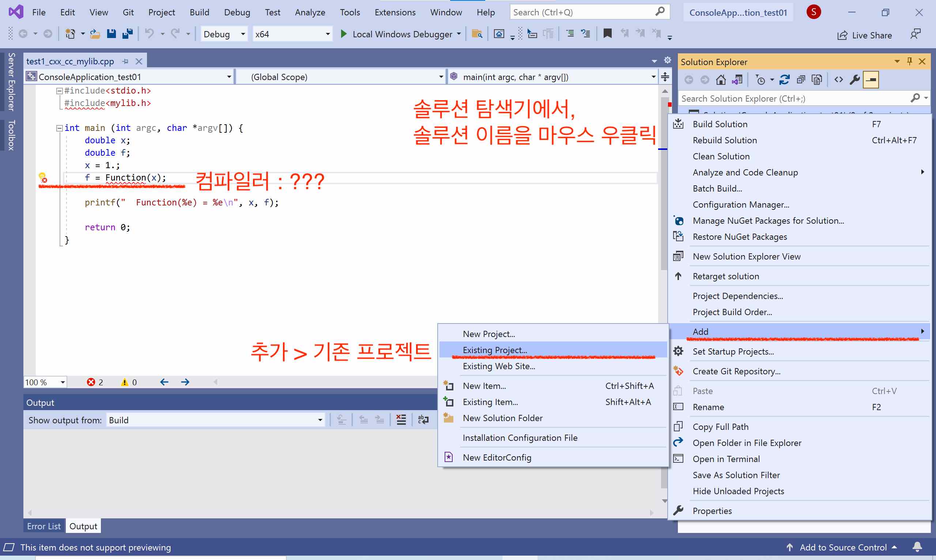Collapse the main function code block
This screenshot has width=936, height=560.
point(59,128)
